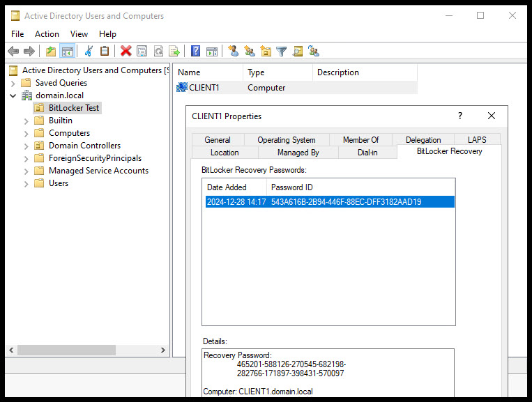532x402 pixels.
Task: Click the CLIENT1 Properties help question mark
Action: pyautogui.click(x=460, y=116)
